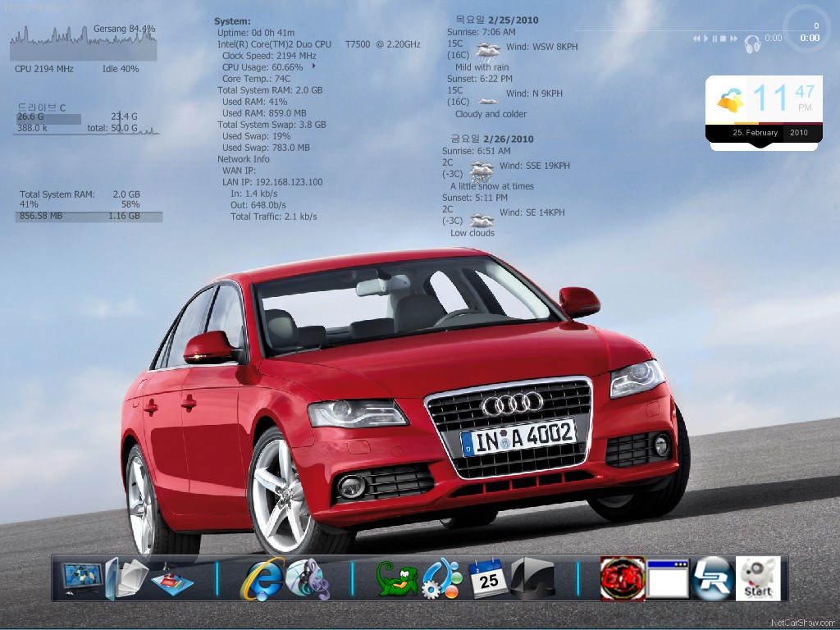
Task: Click the "Network Info" label
Action: (x=243, y=159)
